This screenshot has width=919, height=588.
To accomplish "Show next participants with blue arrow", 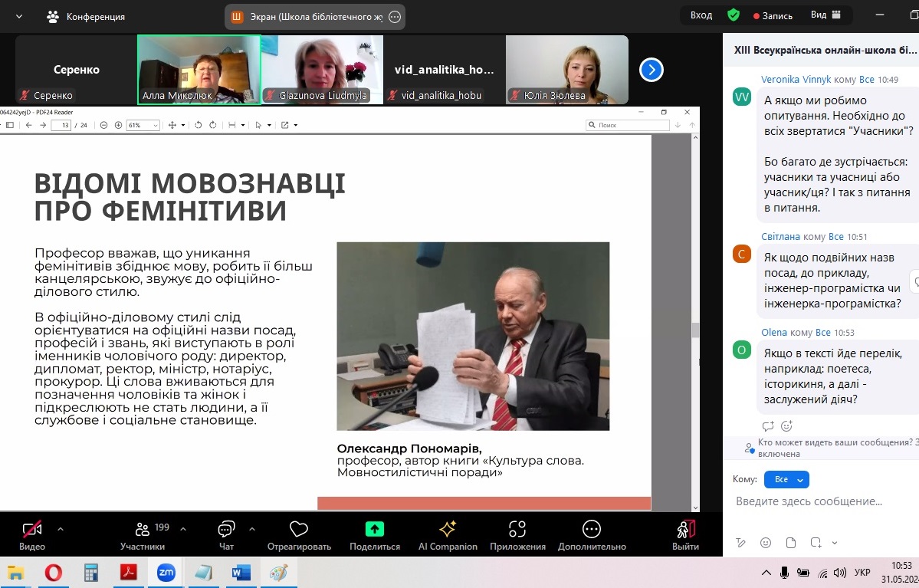I will [x=651, y=71].
